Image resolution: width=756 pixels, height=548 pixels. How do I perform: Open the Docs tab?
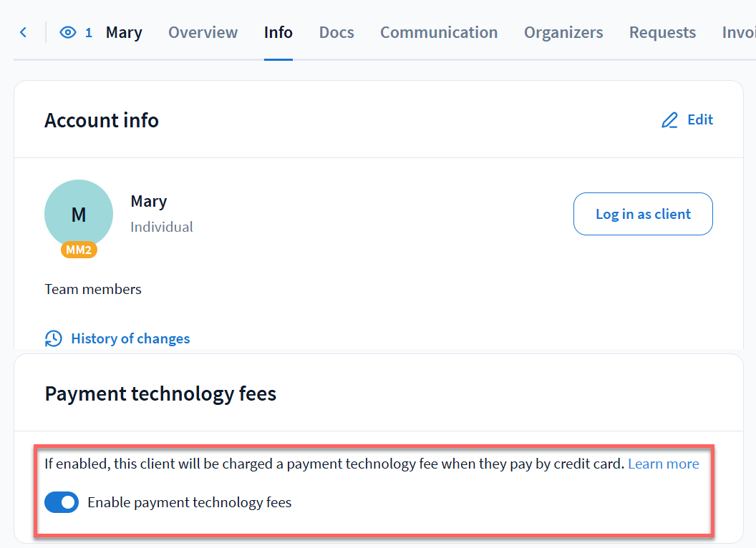[336, 32]
